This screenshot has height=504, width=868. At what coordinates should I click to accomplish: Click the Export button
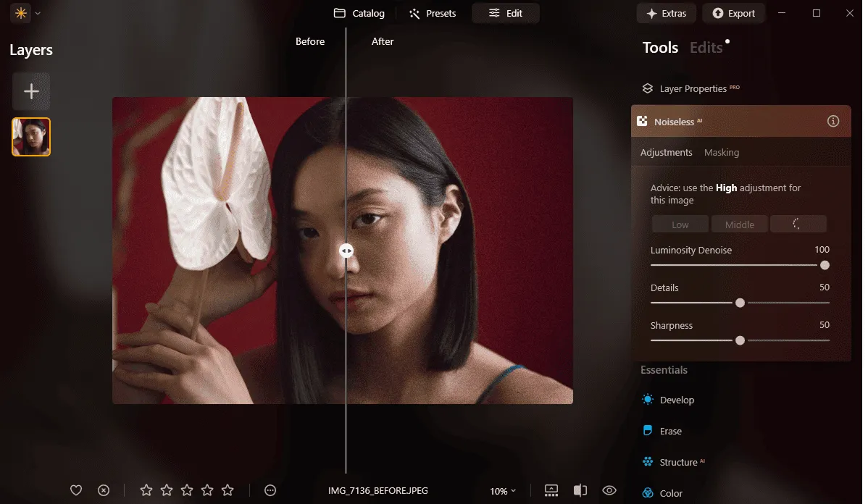(x=733, y=12)
